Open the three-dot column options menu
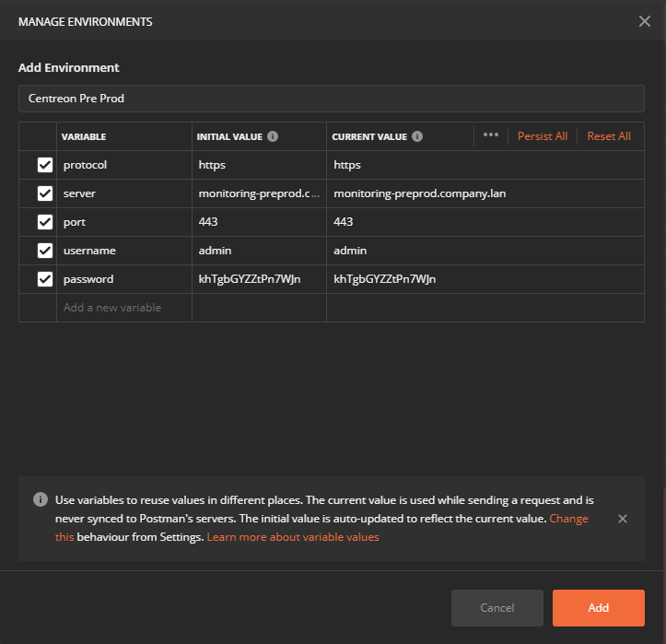Viewport: 666px width, 644px height. [x=491, y=135]
